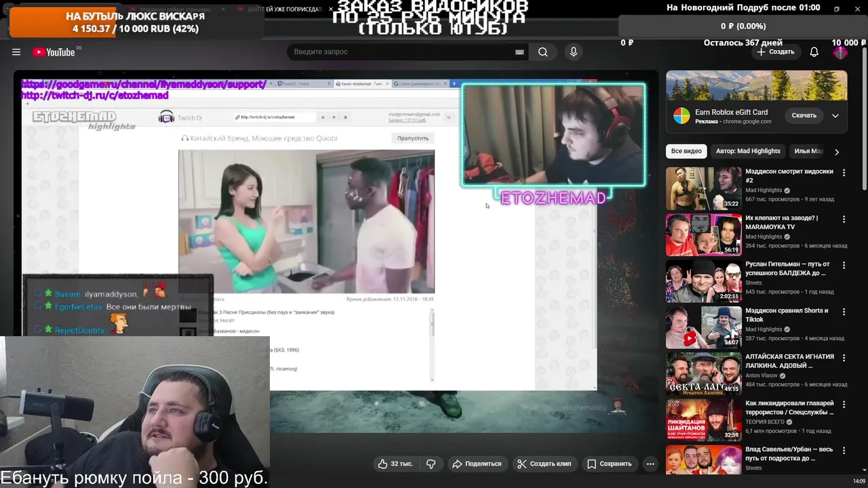
Task: Open the ЛИКВИДАЦИЯ ШАЙТАНОВ thumbnail
Action: pyautogui.click(x=703, y=420)
